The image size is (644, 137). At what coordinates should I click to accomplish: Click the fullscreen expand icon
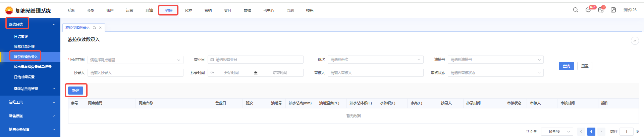(x=613, y=10)
